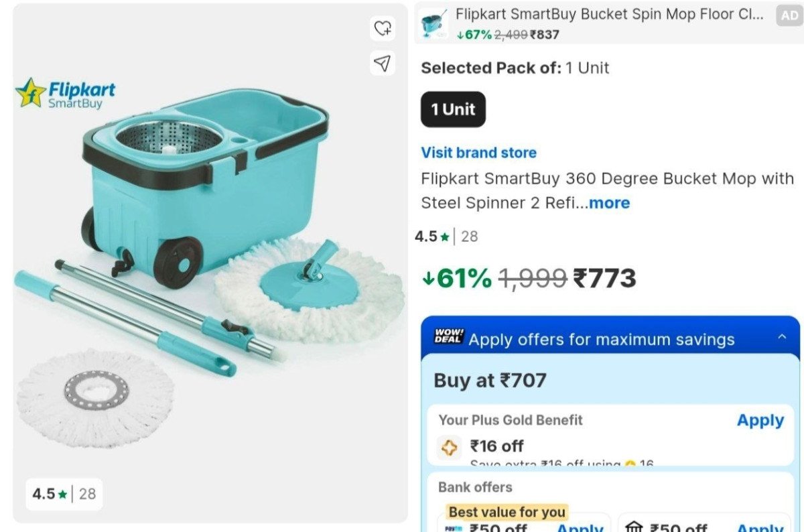
Task: Click the Paytm bank offer logo
Action: tap(454, 527)
